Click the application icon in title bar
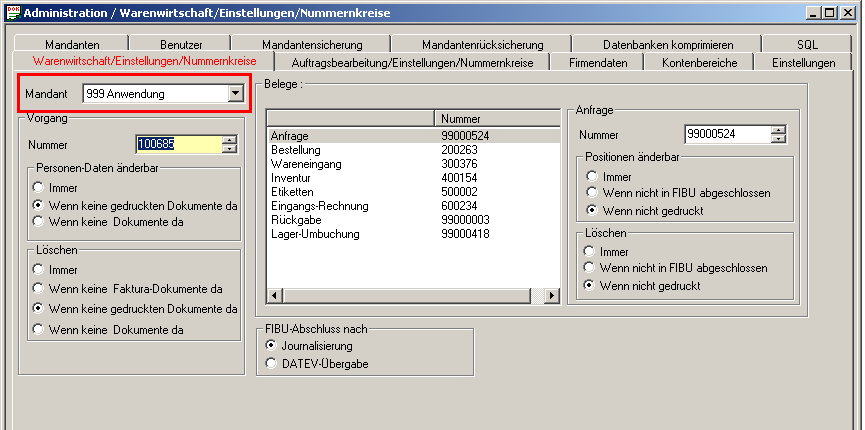 coord(11,13)
